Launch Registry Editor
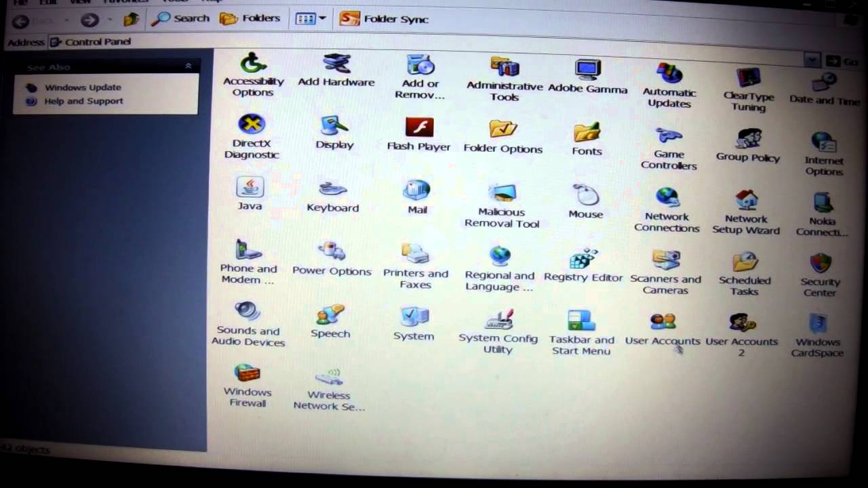868x488 pixels. [583, 266]
